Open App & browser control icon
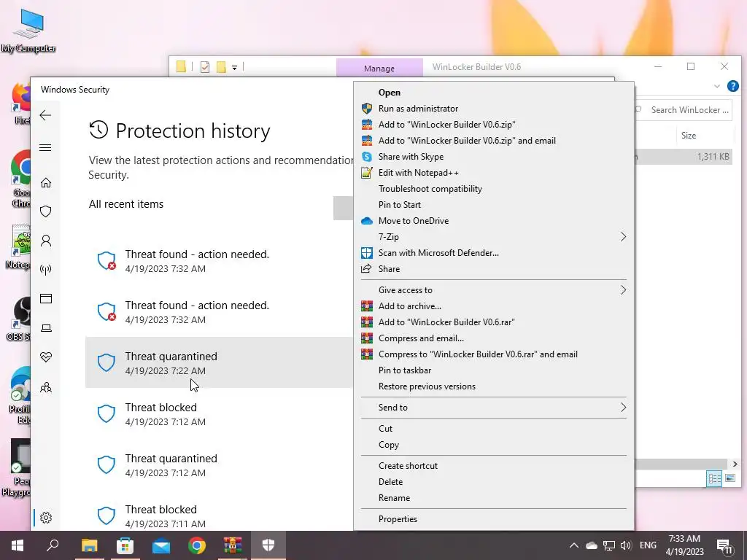 (46, 298)
